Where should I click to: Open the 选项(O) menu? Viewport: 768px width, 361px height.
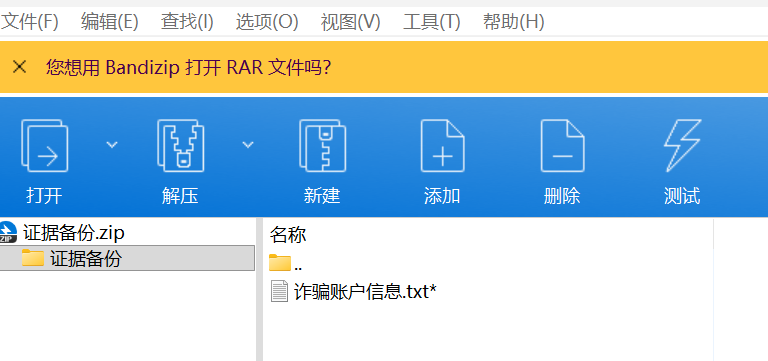[x=267, y=22]
